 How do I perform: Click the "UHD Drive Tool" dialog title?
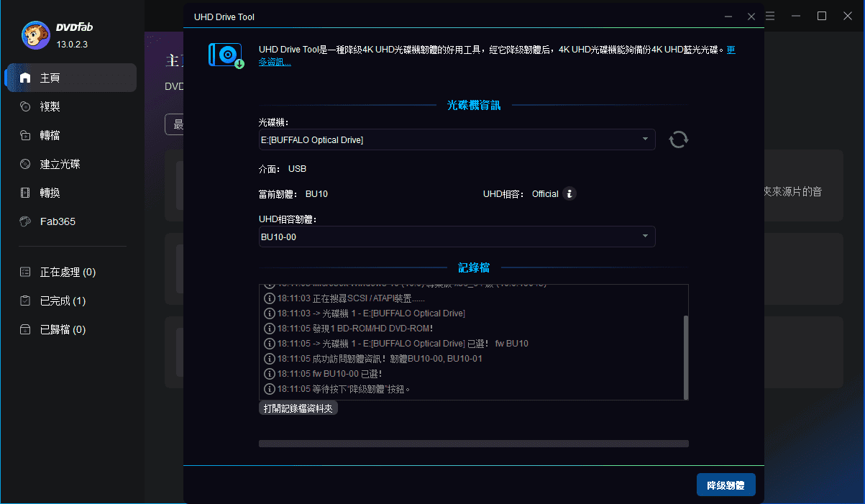[224, 17]
